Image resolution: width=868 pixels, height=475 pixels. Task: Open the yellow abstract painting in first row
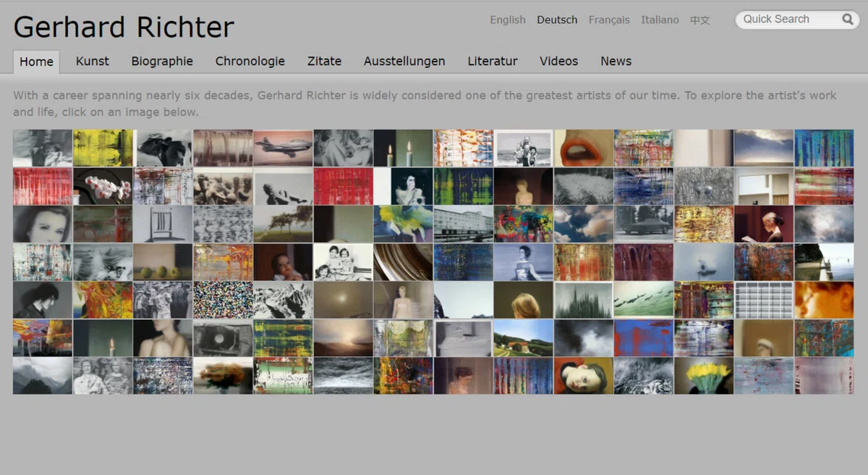pyautogui.click(x=103, y=148)
